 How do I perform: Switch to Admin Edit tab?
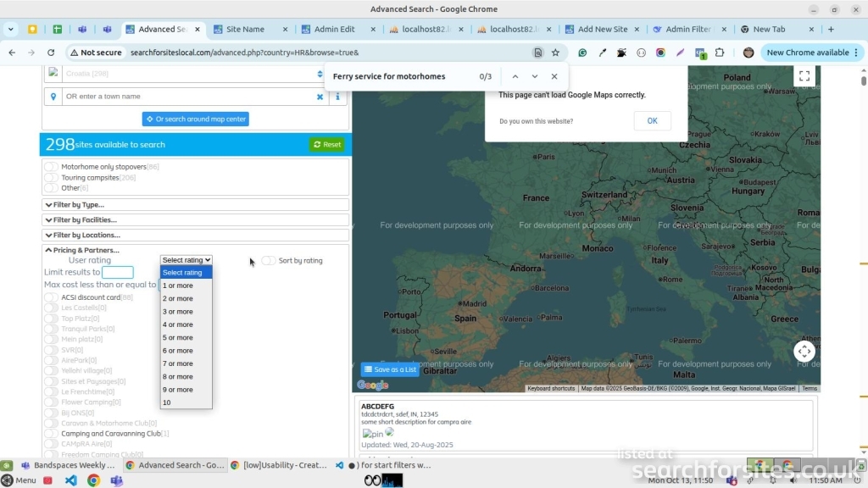pyautogui.click(x=334, y=29)
